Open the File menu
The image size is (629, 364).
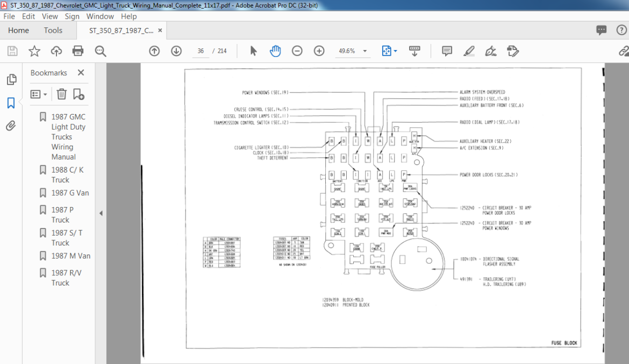tap(9, 17)
